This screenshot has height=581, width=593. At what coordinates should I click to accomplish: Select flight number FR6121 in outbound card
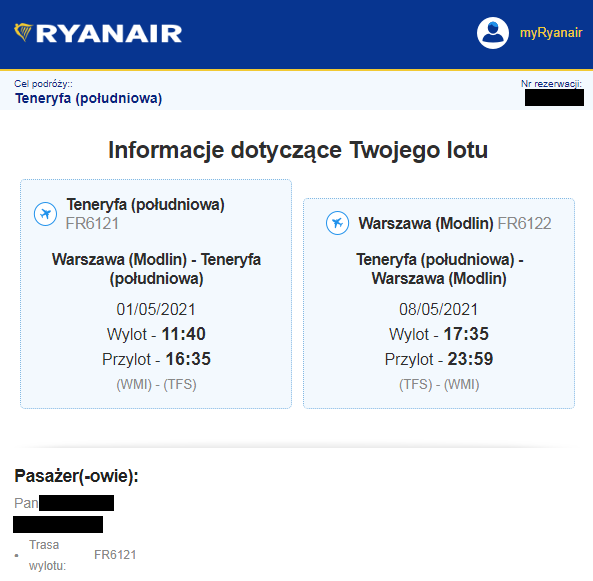(92, 224)
